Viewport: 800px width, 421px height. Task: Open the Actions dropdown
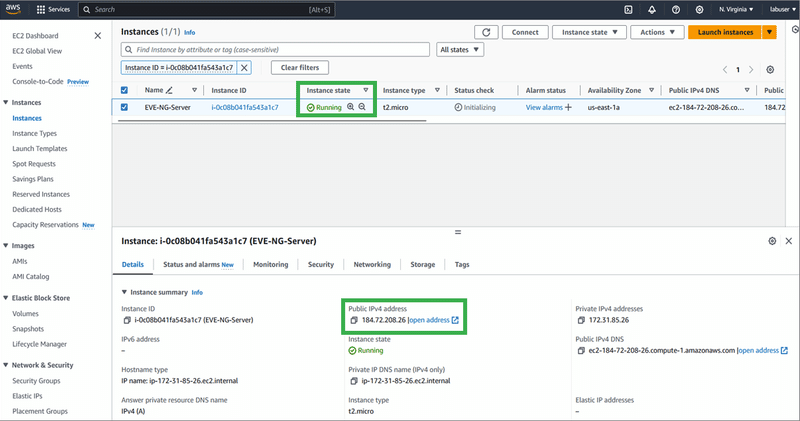click(x=657, y=32)
